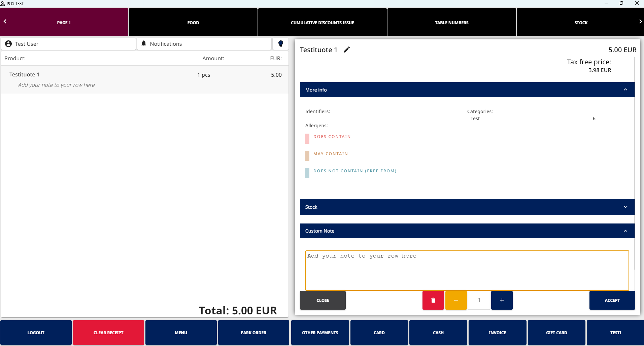The height and width of the screenshot is (346, 644).
Task: Click the ACCEPT button
Action: tap(612, 300)
